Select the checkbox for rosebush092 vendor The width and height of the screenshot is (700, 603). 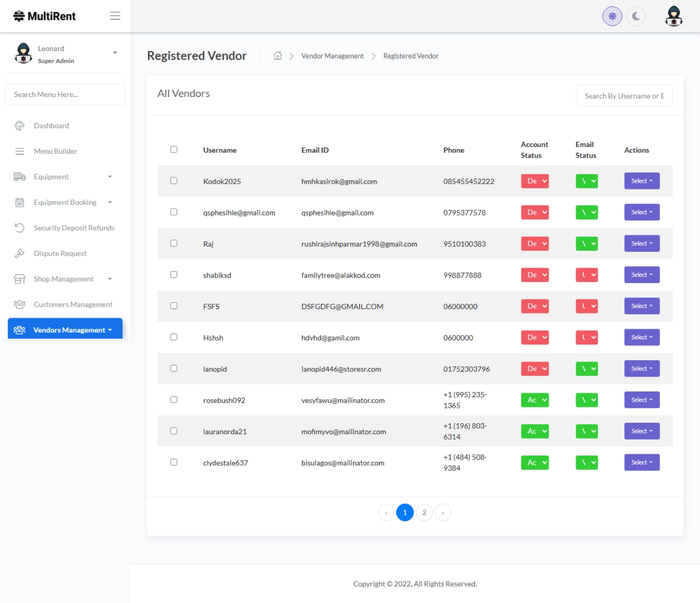174,400
